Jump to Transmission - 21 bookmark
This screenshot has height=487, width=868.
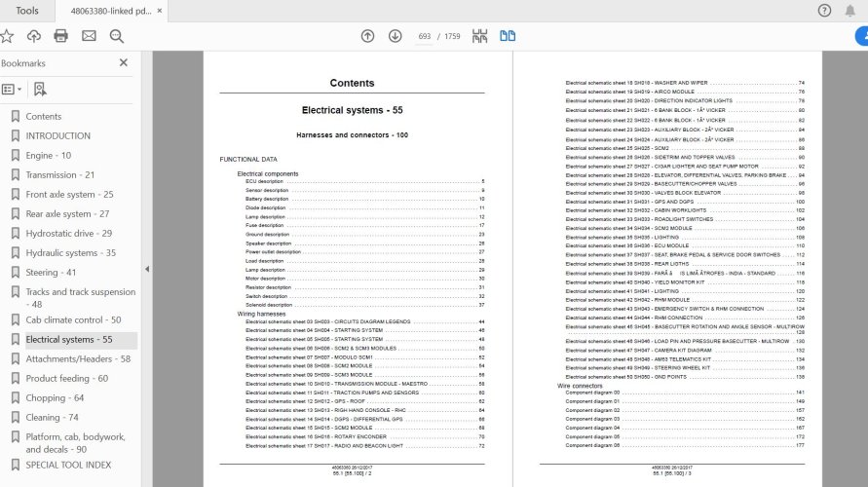tap(59, 175)
